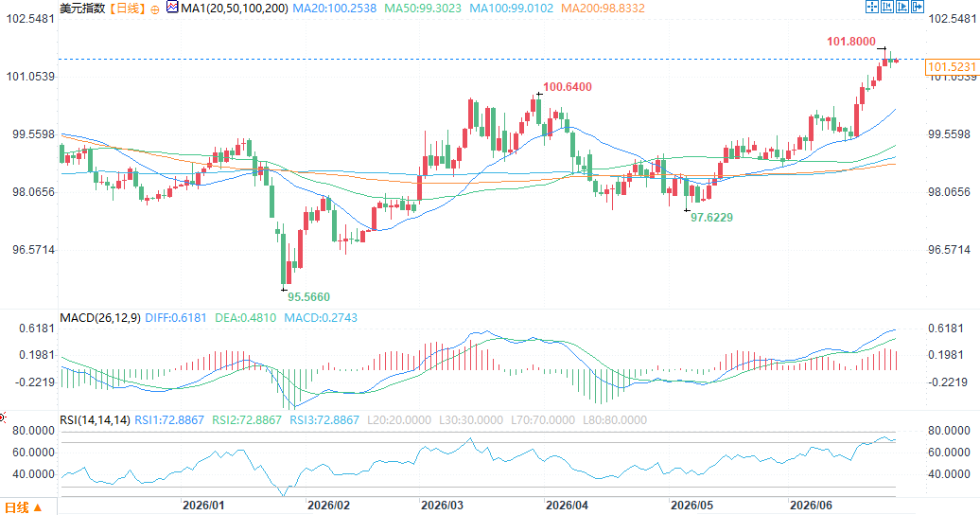Click the MACD:0.2743 value
Screen dimensions: 980x515
[321, 317]
